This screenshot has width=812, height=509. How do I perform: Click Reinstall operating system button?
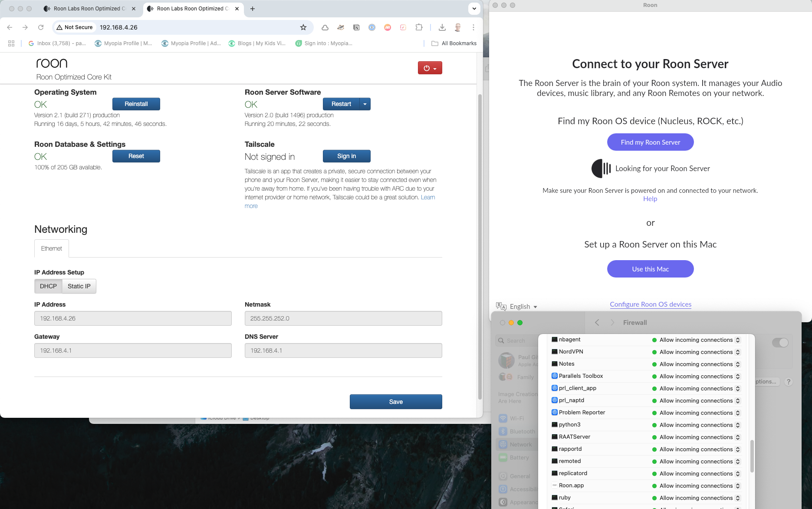click(136, 104)
